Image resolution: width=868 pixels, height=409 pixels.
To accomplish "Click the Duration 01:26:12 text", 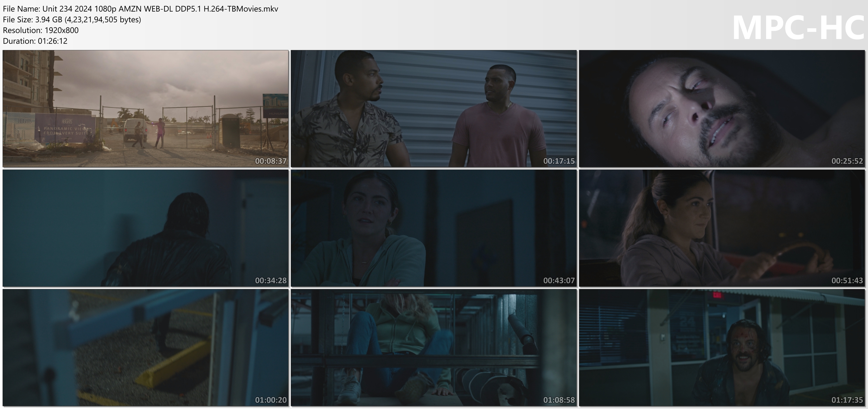I will (x=35, y=41).
